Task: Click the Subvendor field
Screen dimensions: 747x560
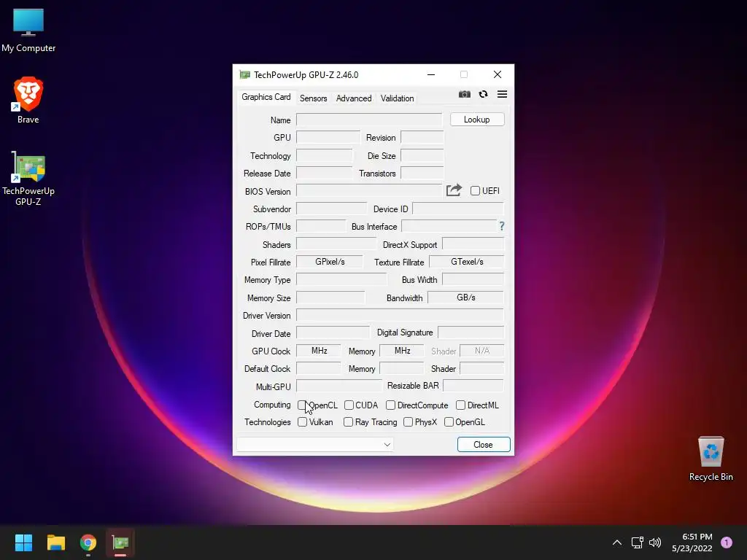Action: [x=332, y=209]
